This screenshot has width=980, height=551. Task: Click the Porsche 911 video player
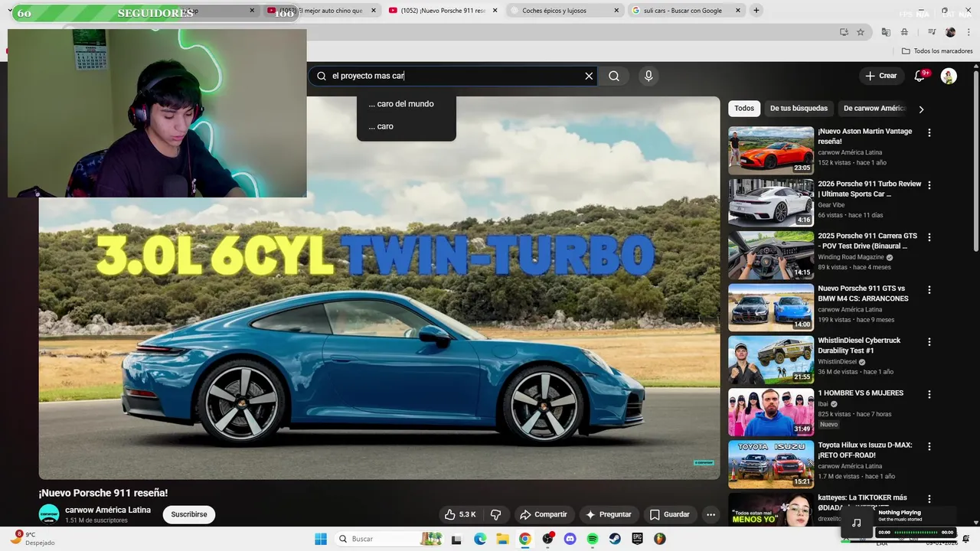point(380,288)
